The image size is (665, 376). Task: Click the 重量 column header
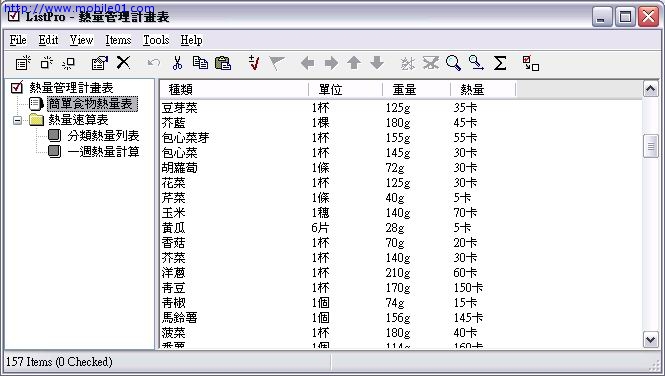tap(416, 89)
